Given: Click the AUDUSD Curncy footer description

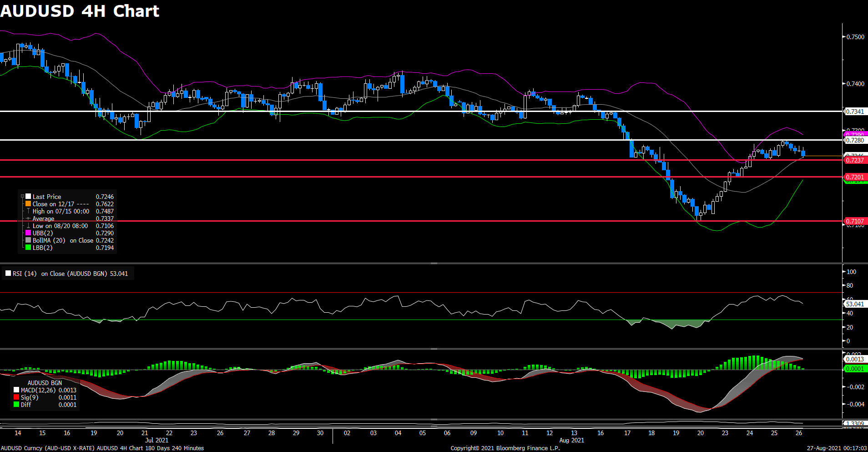Looking at the screenshot, I should pos(102,448).
